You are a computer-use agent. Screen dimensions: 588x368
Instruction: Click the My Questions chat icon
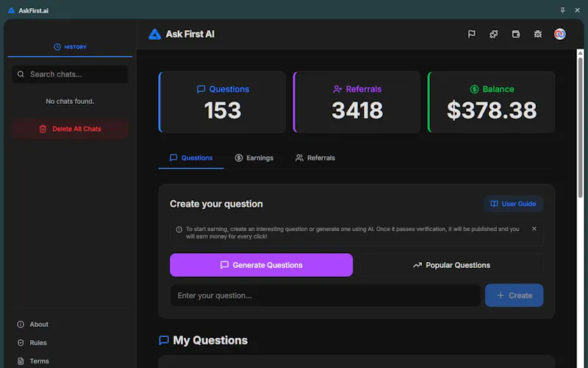pyautogui.click(x=164, y=340)
